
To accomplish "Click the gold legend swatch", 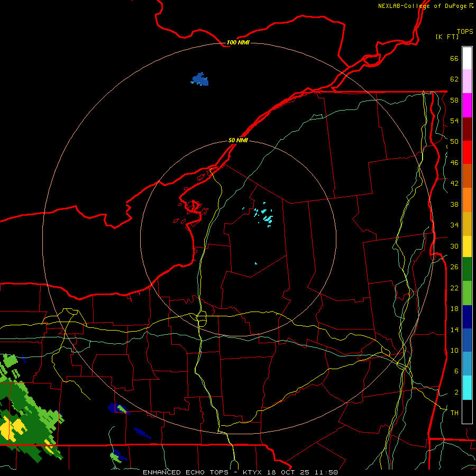I will (x=467, y=224).
